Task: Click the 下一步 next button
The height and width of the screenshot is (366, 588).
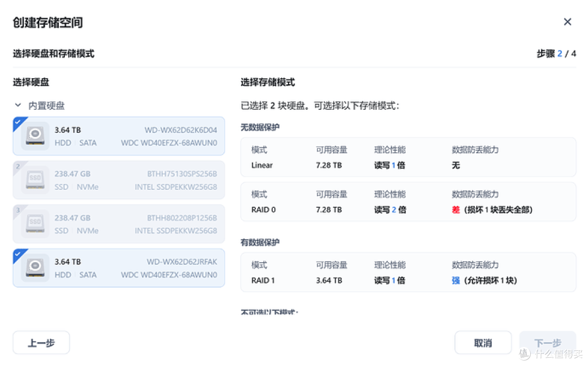Action: click(x=547, y=342)
